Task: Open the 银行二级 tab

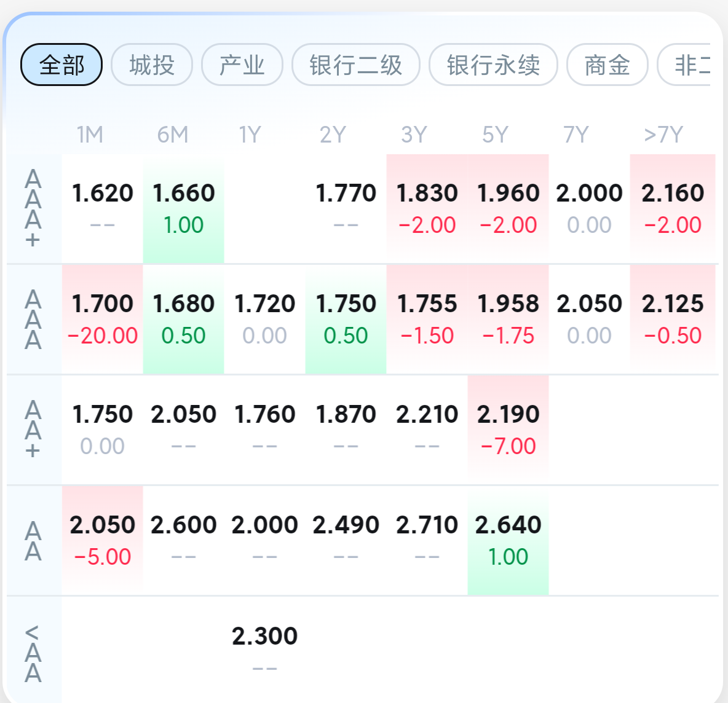Action: 355,65
